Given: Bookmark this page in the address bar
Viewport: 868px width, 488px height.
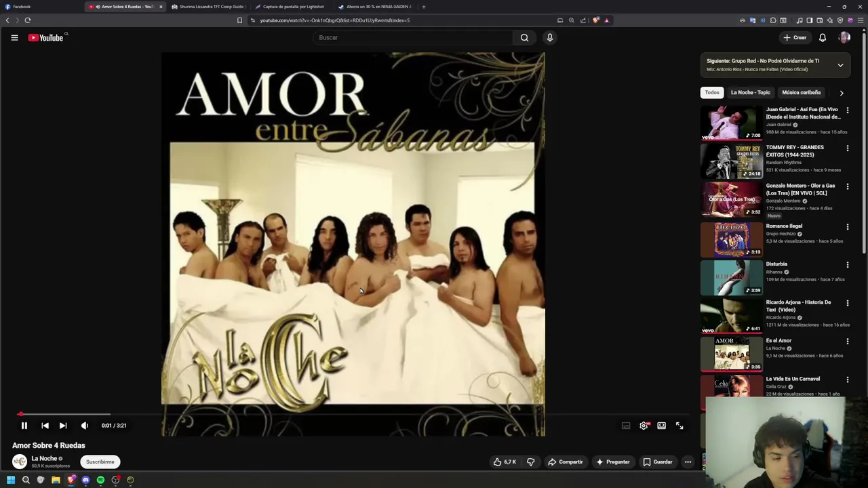Looking at the screenshot, I should pyautogui.click(x=239, y=20).
